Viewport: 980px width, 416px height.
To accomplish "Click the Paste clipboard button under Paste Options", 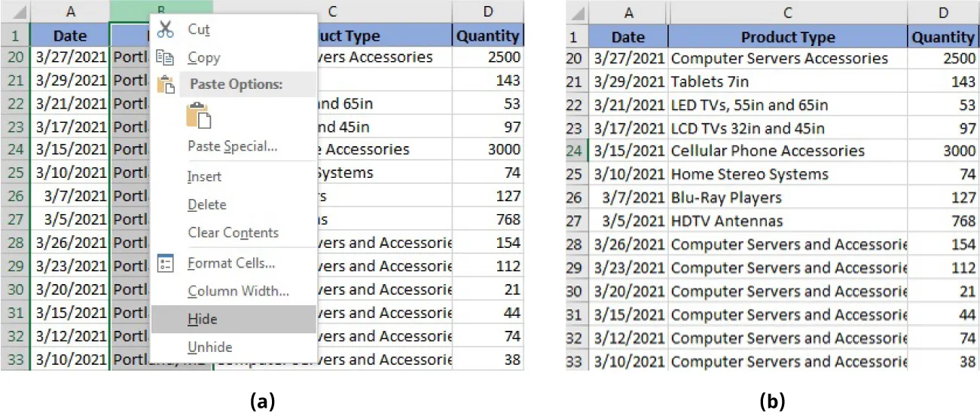I will pos(199,115).
